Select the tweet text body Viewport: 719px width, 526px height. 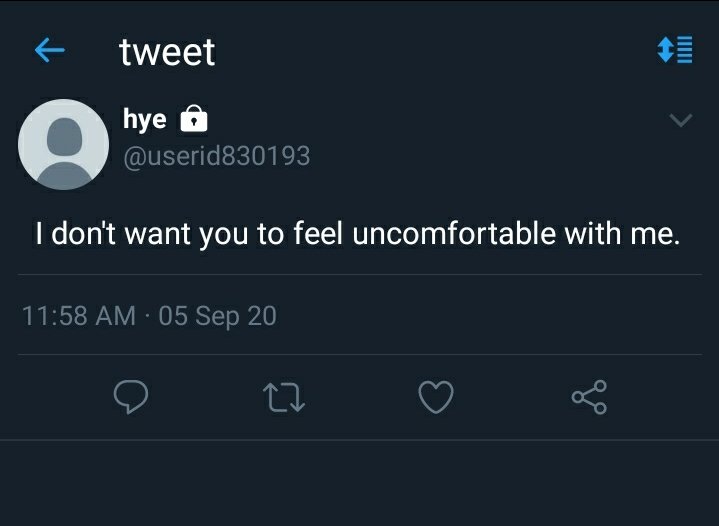click(358, 234)
